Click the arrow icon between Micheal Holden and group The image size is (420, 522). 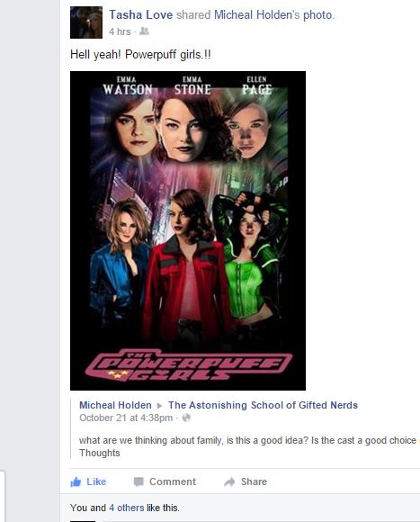coord(159,406)
